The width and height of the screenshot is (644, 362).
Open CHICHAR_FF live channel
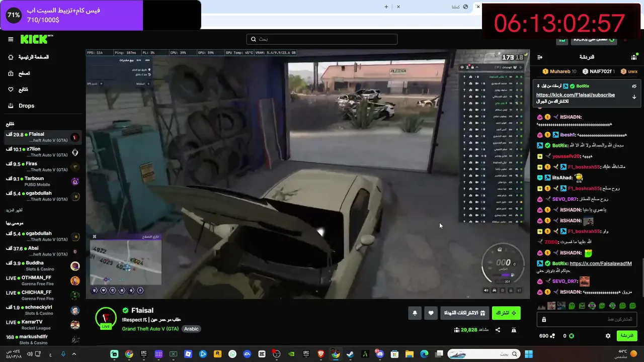(x=42, y=295)
